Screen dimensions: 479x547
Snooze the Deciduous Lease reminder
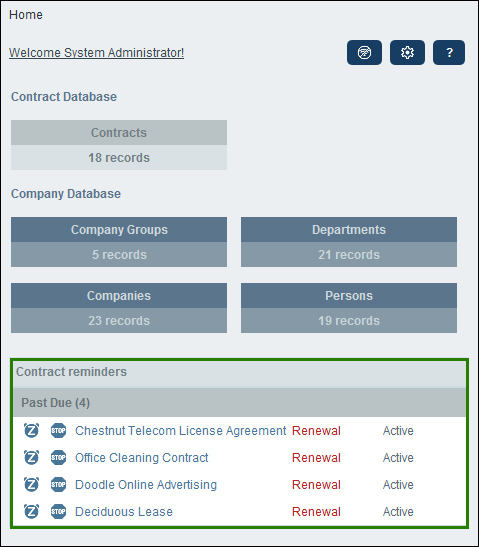pos(31,511)
